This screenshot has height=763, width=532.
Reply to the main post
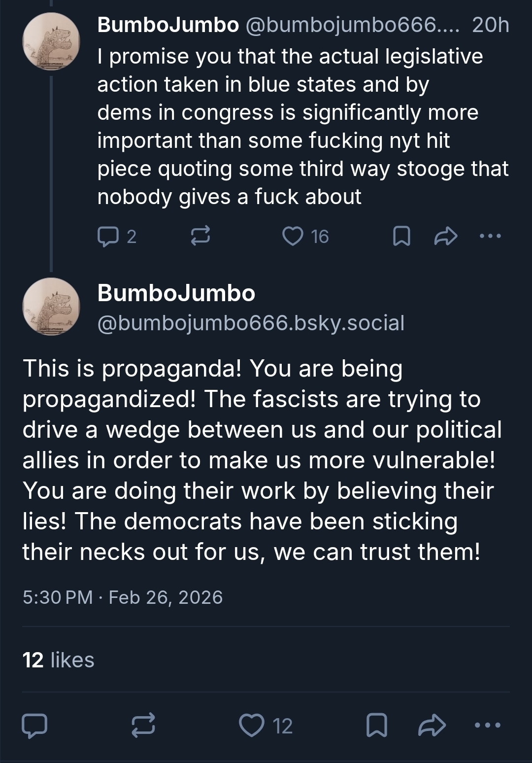35,726
